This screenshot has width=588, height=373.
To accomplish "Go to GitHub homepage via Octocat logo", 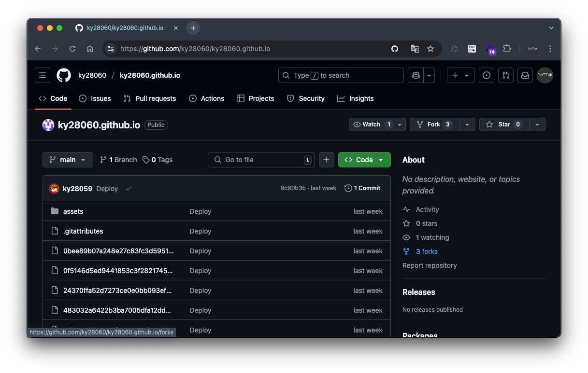I will tap(64, 75).
